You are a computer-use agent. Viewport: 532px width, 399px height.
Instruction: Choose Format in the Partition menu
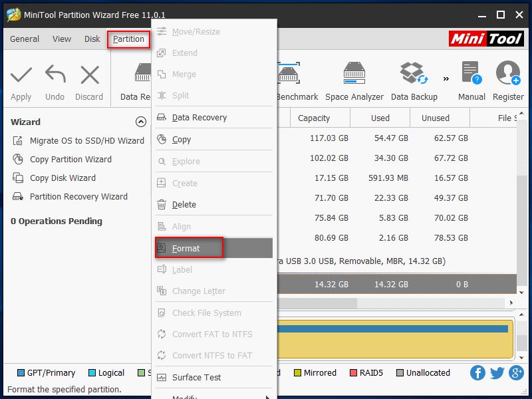[x=213, y=248]
